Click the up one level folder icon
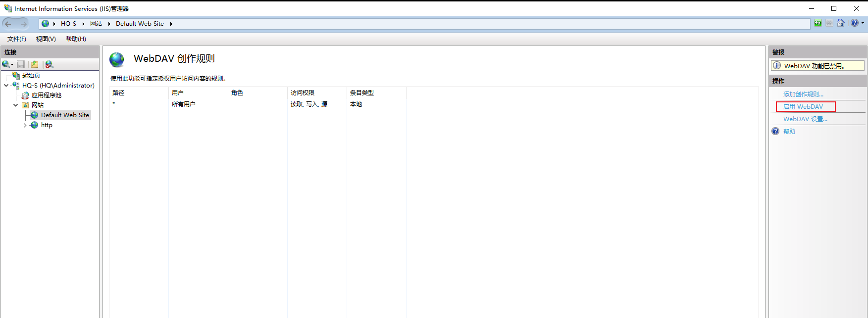 coord(35,64)
